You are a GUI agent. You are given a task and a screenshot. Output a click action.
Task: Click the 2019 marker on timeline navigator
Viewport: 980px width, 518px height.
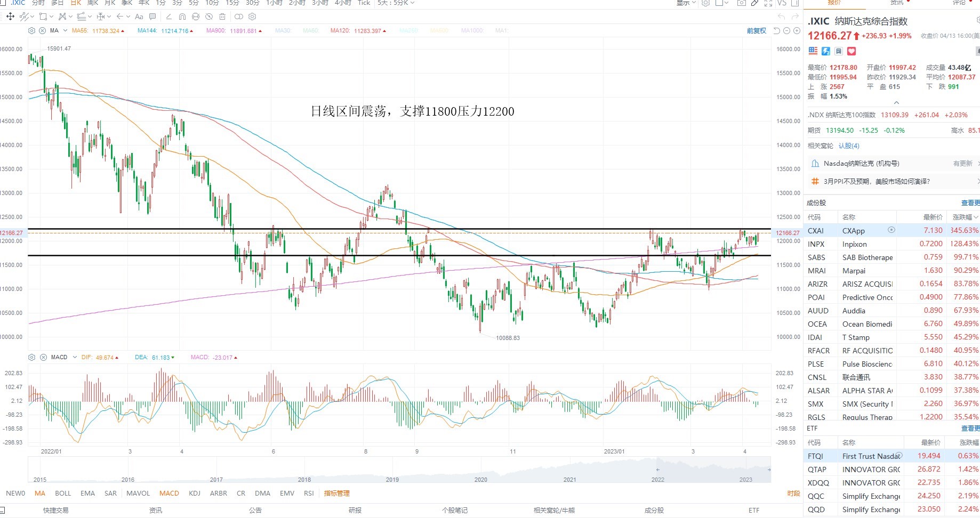click(392, 479)
